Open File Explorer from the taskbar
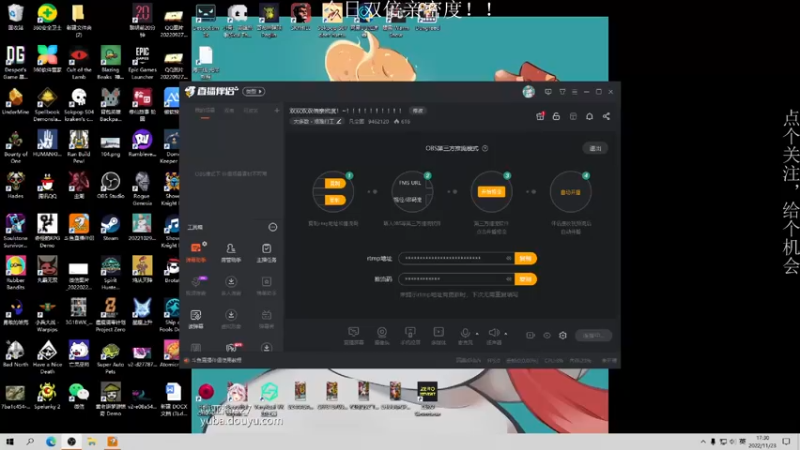 point(92,441)
